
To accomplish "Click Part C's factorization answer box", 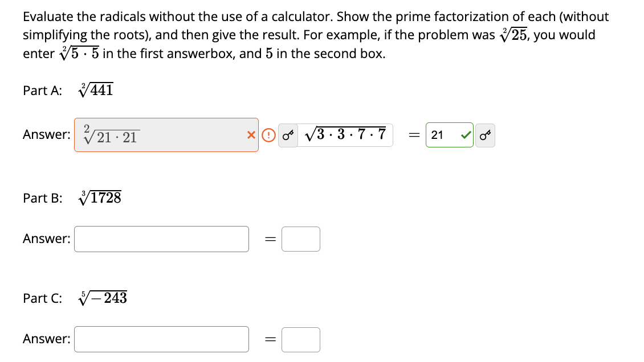I will pos(161,339).
